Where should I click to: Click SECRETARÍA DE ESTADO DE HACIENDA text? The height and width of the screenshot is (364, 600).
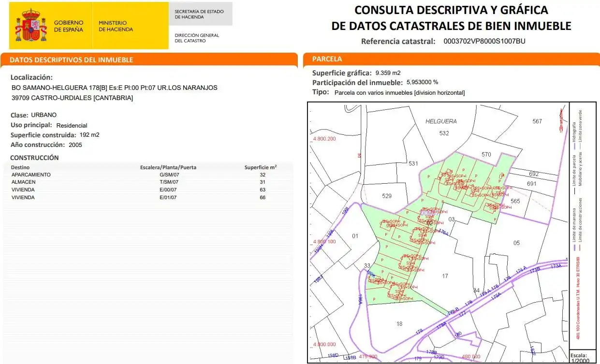coord(199,14)
